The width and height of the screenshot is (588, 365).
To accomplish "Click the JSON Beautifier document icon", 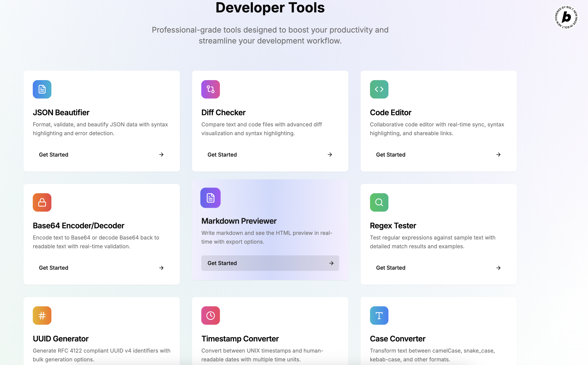I will [42, 89].
